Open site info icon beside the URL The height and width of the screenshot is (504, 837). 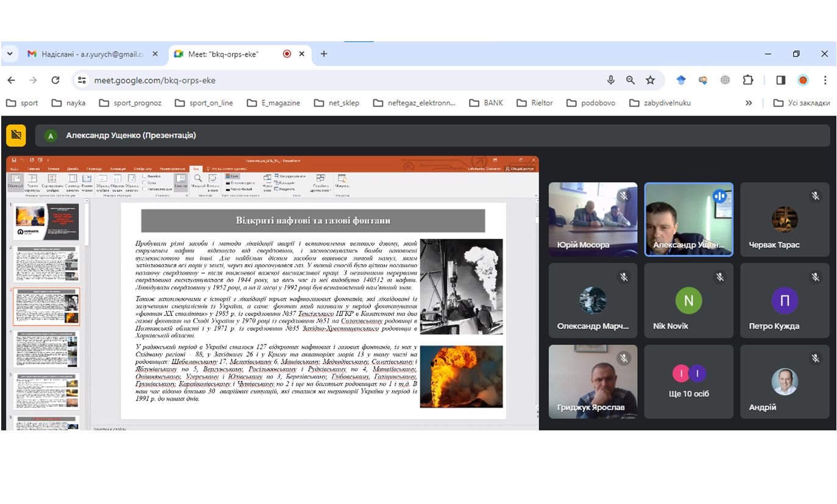(82, 80)
